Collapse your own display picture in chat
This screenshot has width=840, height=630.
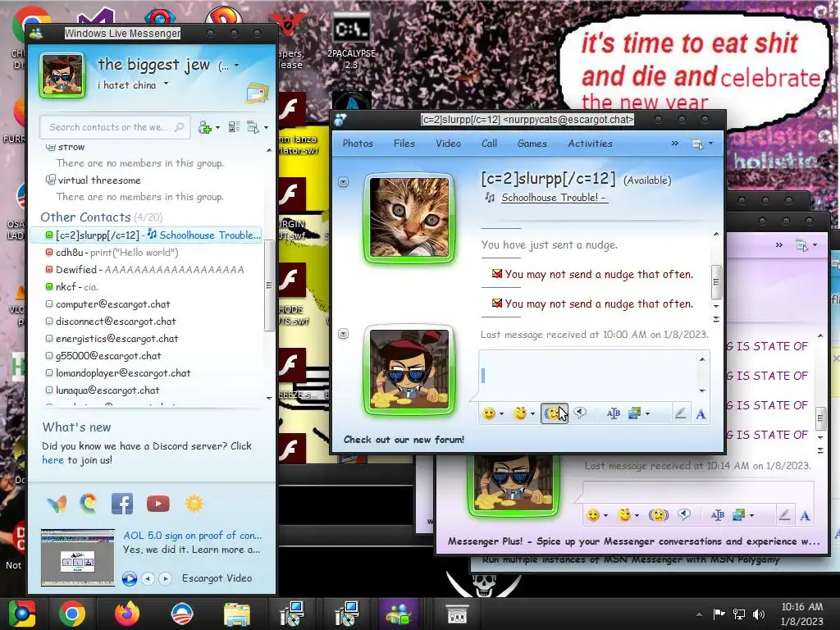point(344,334)
